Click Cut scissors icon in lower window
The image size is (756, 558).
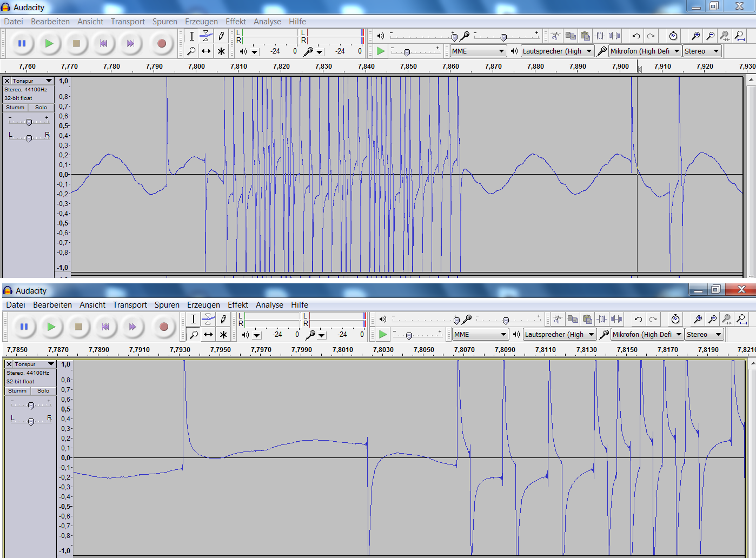pos(558,319)
